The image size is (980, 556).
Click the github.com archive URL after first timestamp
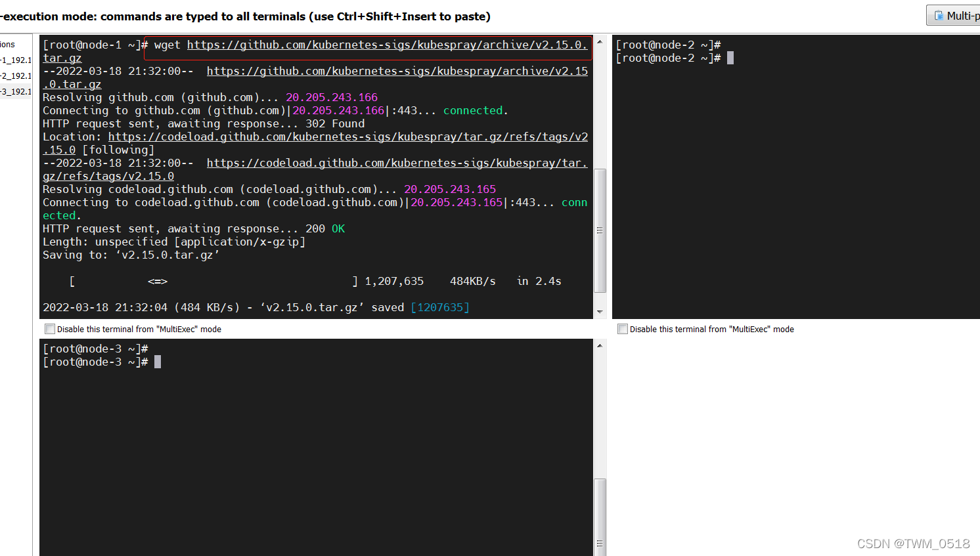click(397, 71)
